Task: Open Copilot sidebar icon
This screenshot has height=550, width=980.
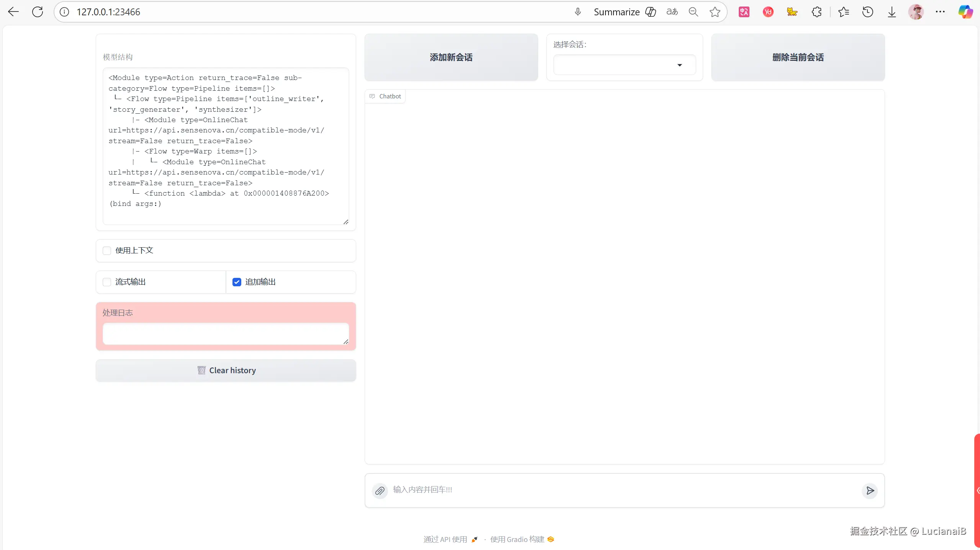Action: coord(965,12)
